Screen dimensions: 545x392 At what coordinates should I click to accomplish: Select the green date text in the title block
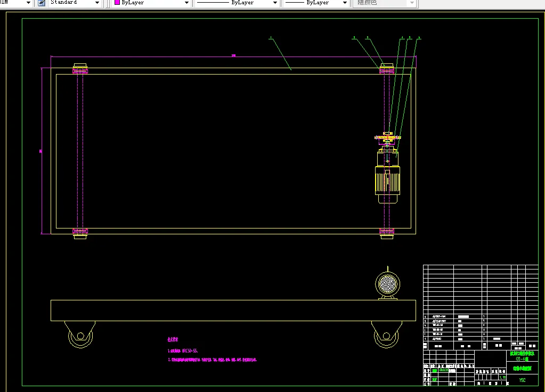click(x=443, y=371)
